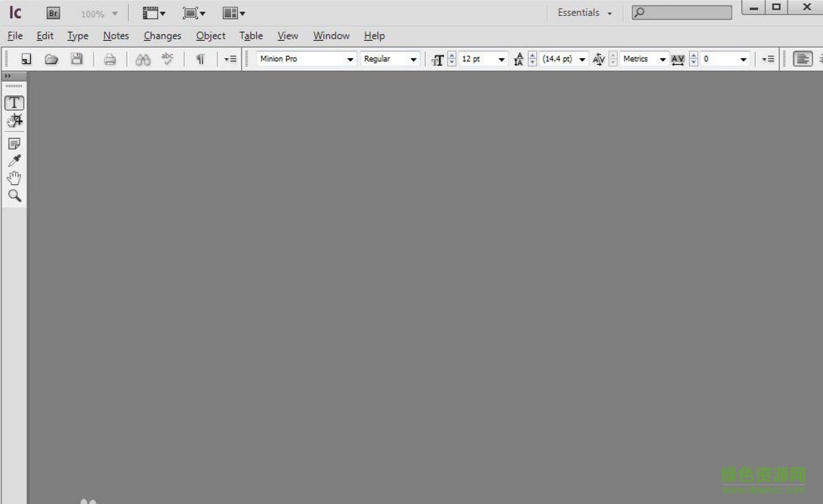This screenshot has height=504, width=823.
Task: Launch Adobe Bridge from the application bar
Action: (53, 13)
